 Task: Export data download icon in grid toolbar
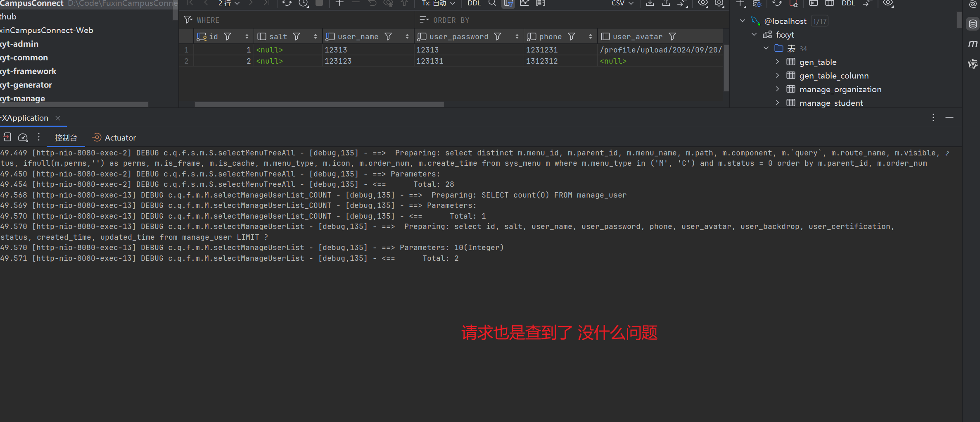650,3
